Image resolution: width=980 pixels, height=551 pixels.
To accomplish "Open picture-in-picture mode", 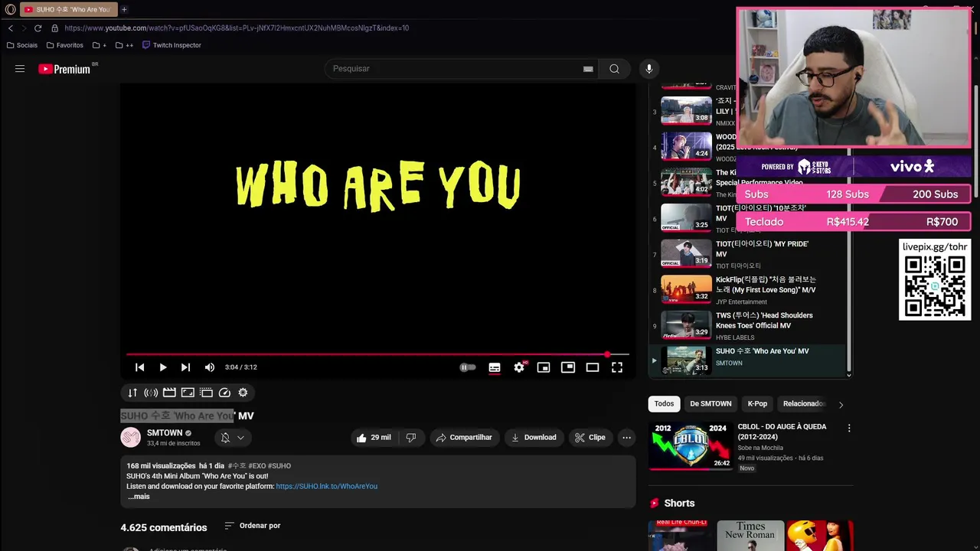I will click(x=568, y=367).
